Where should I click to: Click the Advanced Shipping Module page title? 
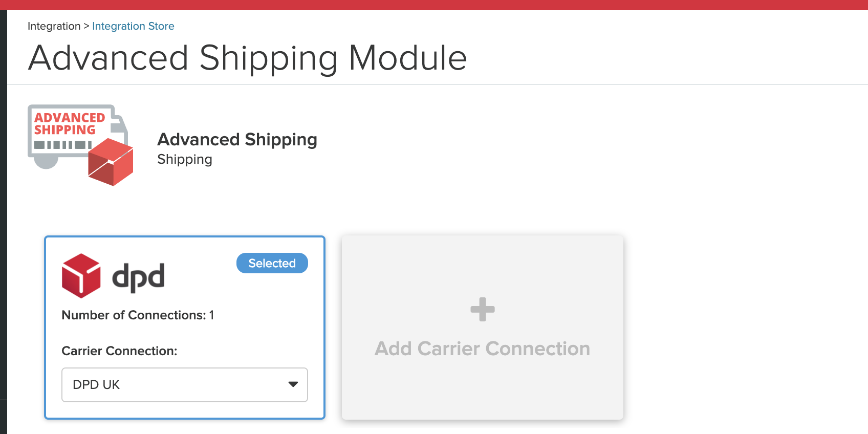(248, 58)
